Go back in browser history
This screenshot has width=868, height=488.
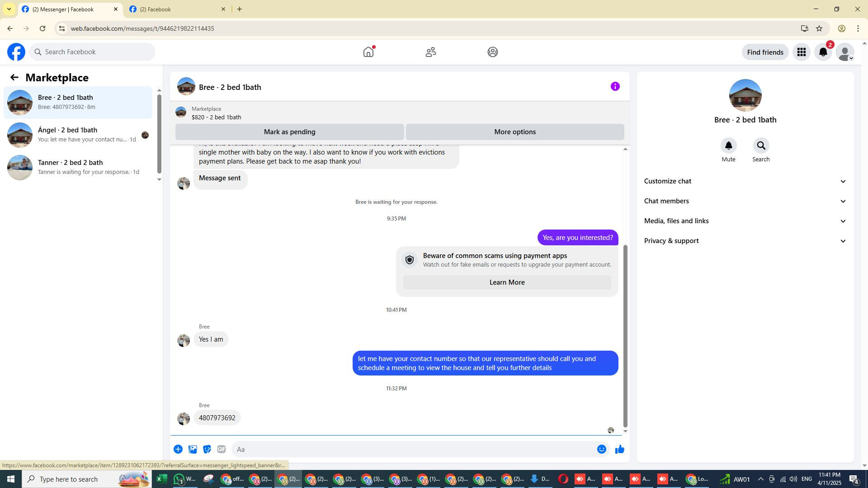pyautogui.click(x=10, y=28)
